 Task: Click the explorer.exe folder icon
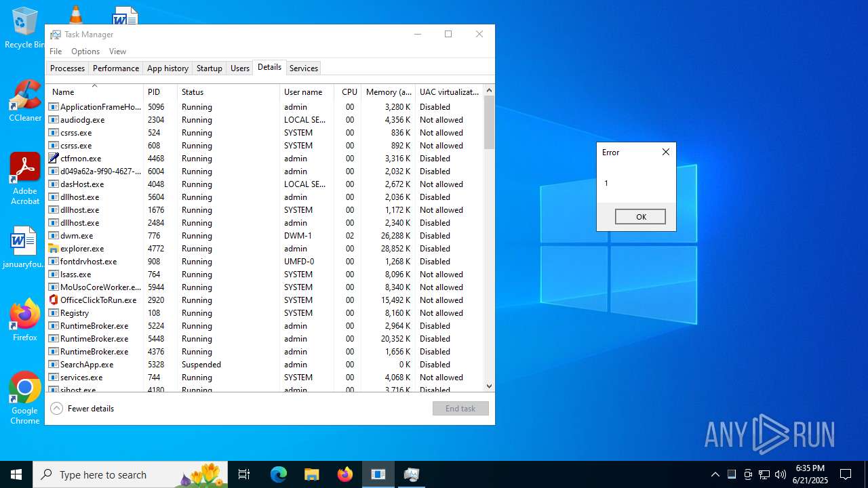(54, 249)
